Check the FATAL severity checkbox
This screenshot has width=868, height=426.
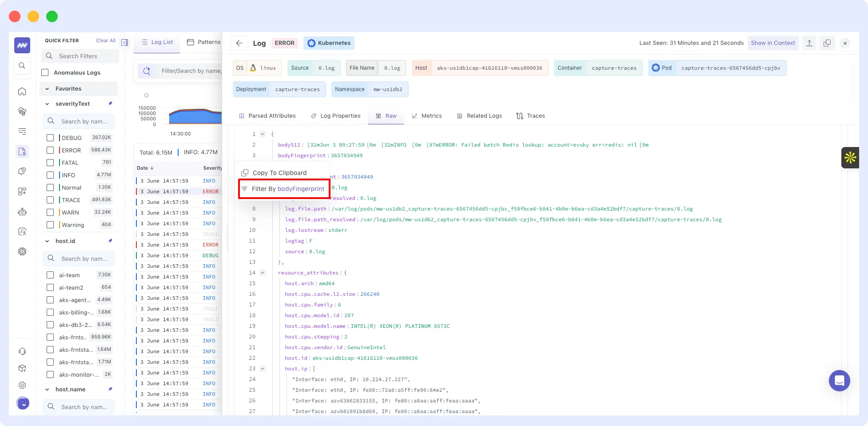tap(50, 163)
